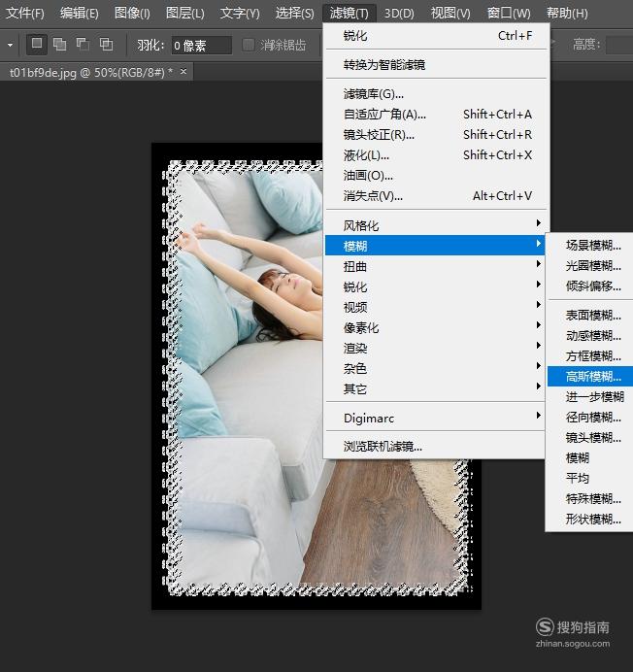Select 镜头模糊... lens blur

[x=590, y=438]
